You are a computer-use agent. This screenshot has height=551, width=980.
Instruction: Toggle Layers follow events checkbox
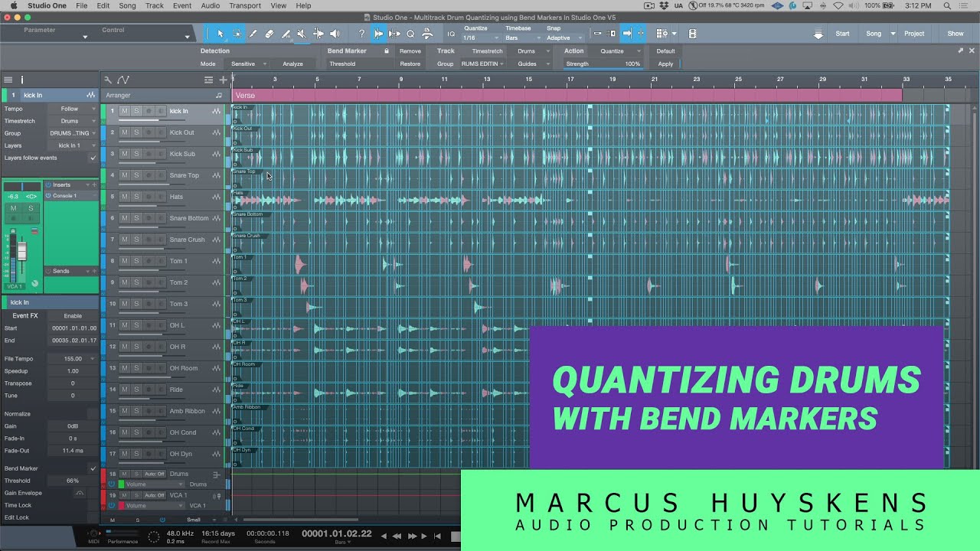(93, 158)
